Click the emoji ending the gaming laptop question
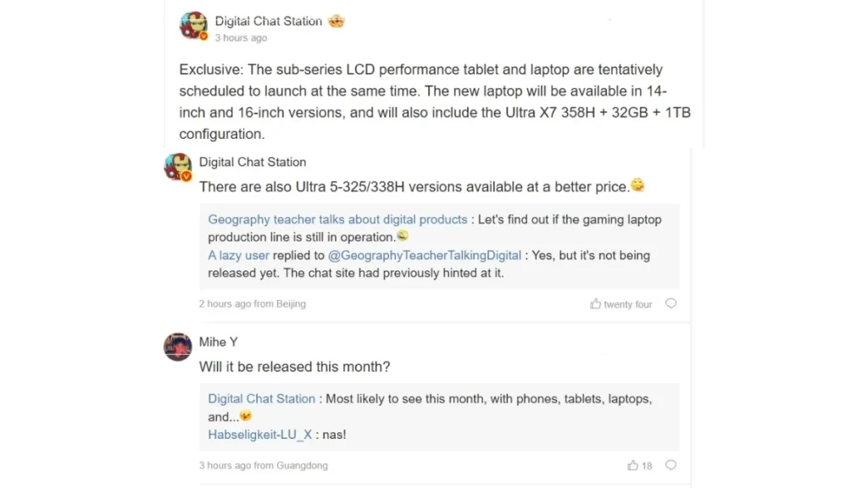The image size is (868, 488). pos(403,236)
